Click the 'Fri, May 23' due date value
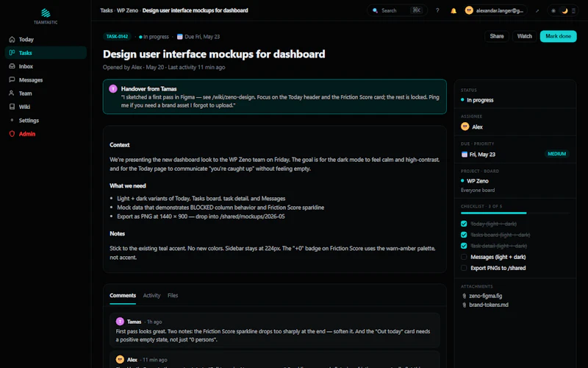Image resolution: width=588 pixels, height=368 pixels. [x=482, y=155]
